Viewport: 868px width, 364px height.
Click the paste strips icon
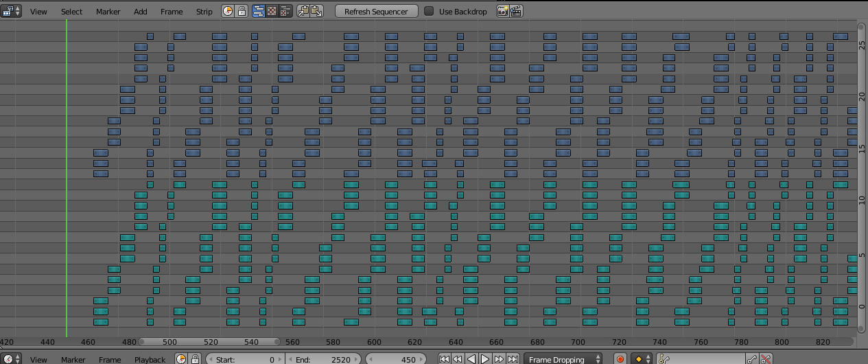pyautogui.click(x=316, y=11)
